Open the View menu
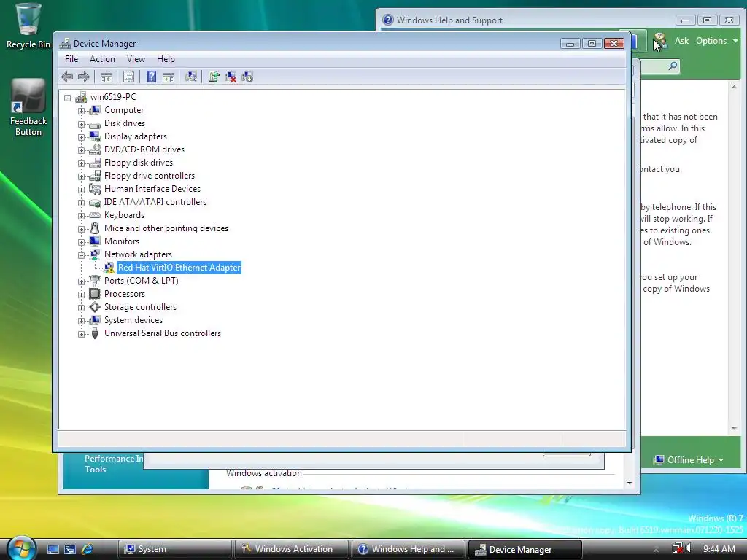 136,59
